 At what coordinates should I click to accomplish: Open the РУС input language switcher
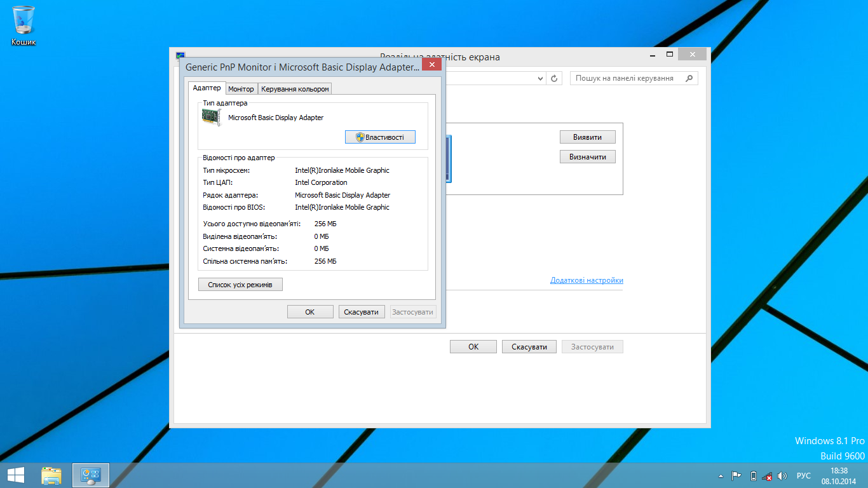(804, 475)
